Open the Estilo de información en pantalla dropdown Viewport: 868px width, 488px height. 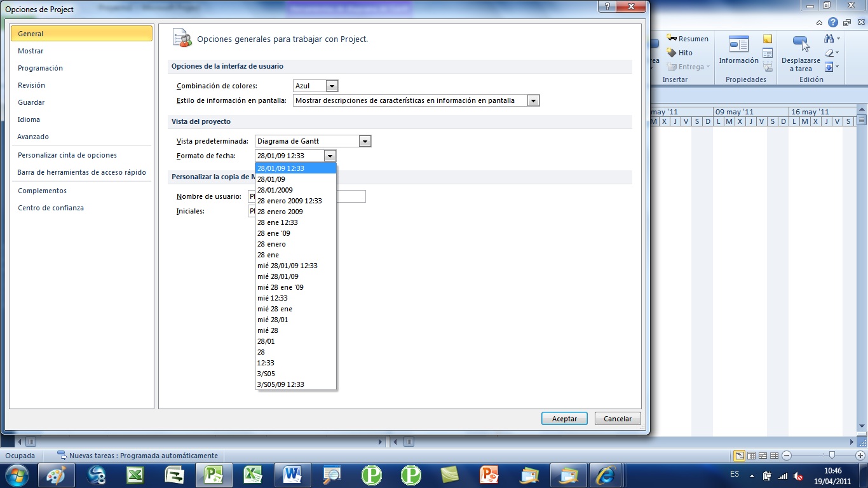pyautogui.click(x=533, y=100)
